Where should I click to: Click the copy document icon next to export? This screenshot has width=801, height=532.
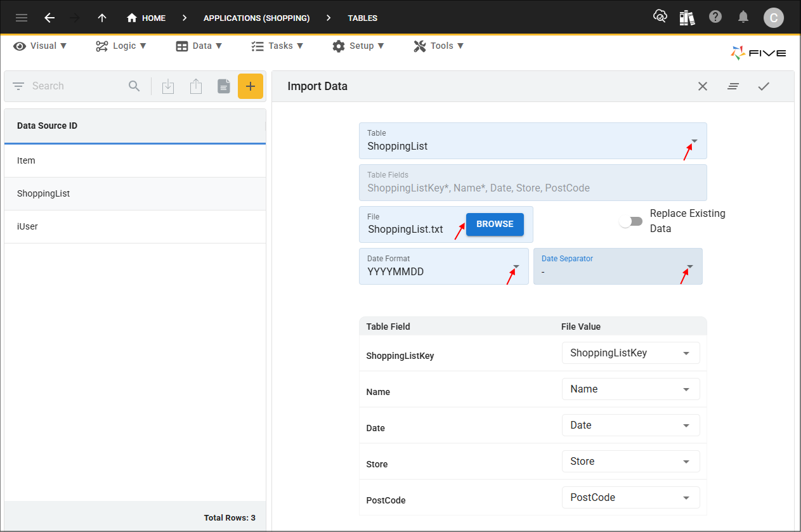[x=223, y=86]
